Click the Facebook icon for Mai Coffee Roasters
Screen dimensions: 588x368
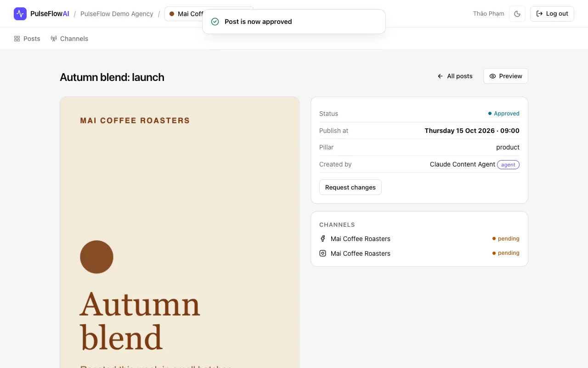322,239
